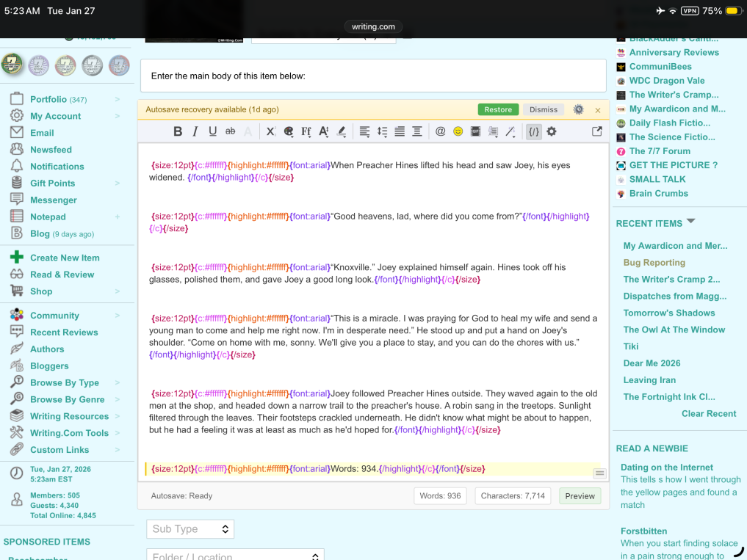
Task: Pop out the editor to new window
Action: click(597, 131)
